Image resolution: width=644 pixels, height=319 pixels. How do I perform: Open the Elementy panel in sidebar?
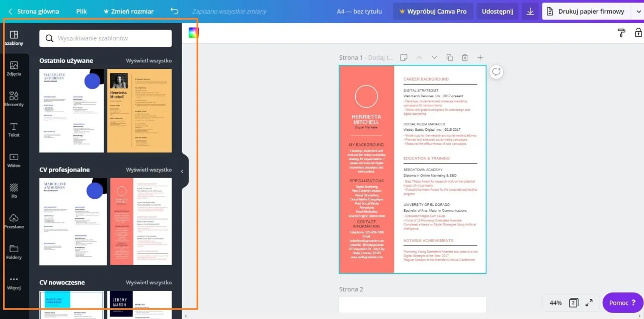point(14,99)
